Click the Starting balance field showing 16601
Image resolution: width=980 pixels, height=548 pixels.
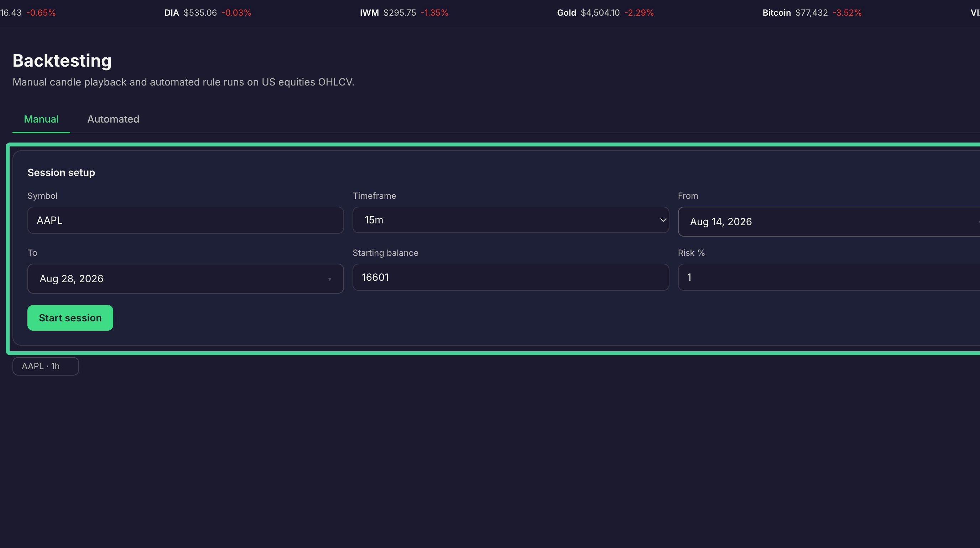(x=511, y=278)
